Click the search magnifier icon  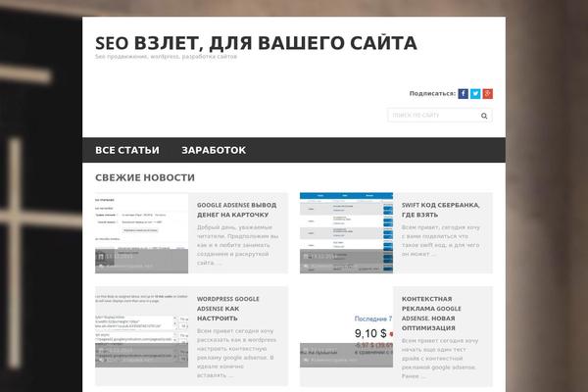[x=484, y=116]
